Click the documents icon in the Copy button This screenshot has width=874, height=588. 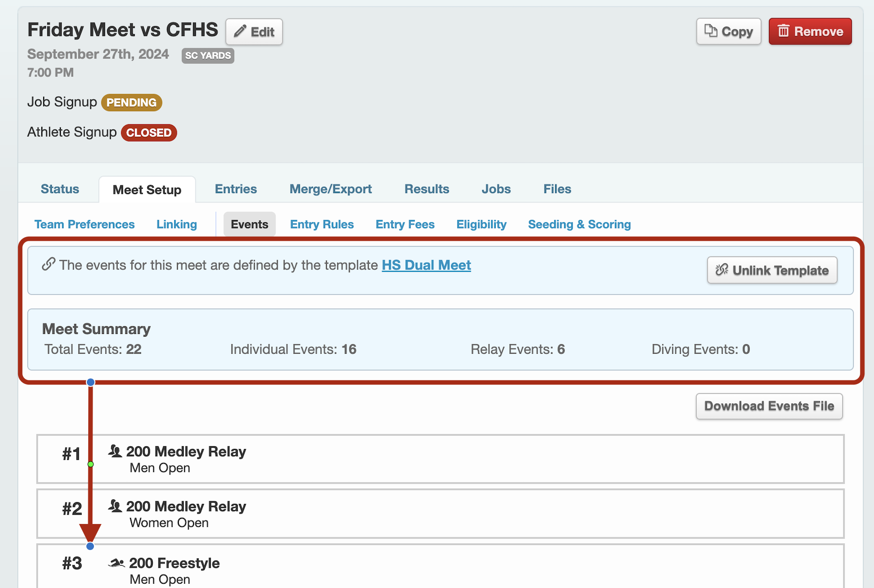click(710, 31)
